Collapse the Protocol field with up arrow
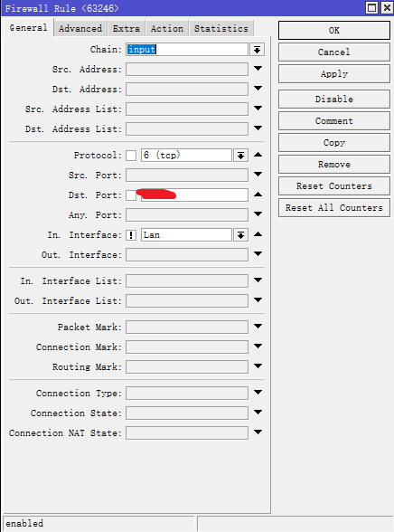This screenshot has width=394, height=532. 258,155
